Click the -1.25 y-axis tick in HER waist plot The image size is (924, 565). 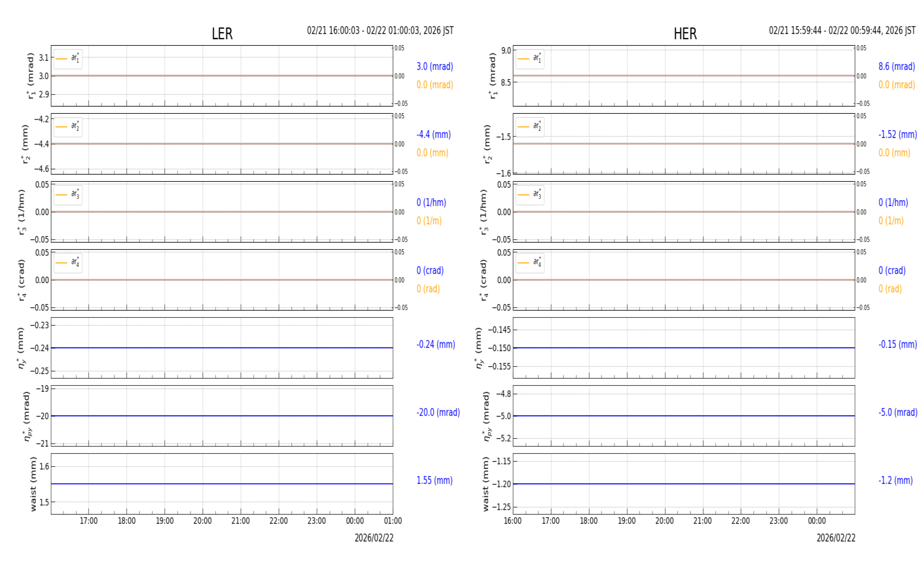point(501,507)
